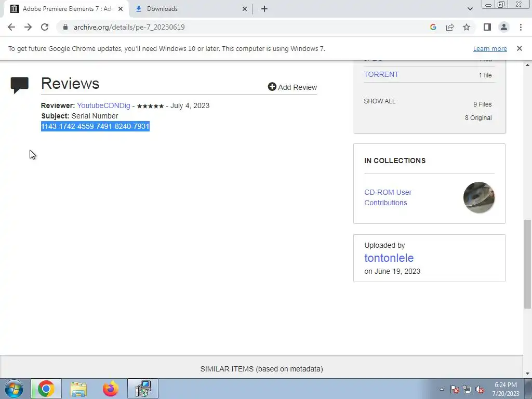This screenshot has height=399, width=532.
Task: Open the Chrome profile menu
Action: coord(504,27)
